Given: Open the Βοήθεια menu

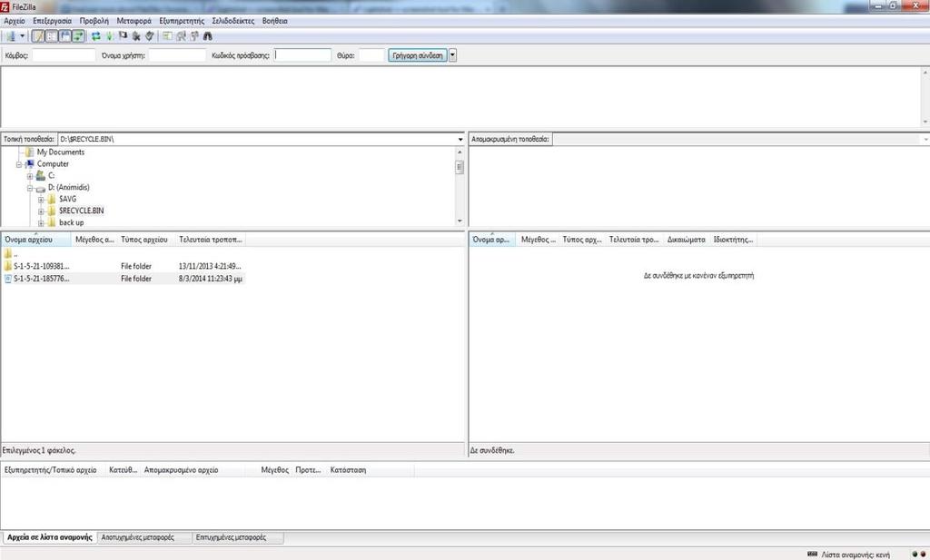Looking at the screenshot, I should click(274, 21).
